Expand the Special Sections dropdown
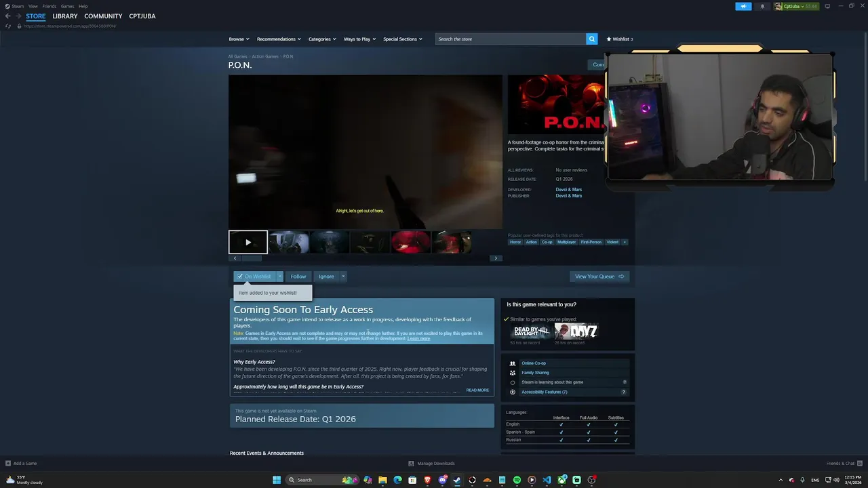 [403, 39]
